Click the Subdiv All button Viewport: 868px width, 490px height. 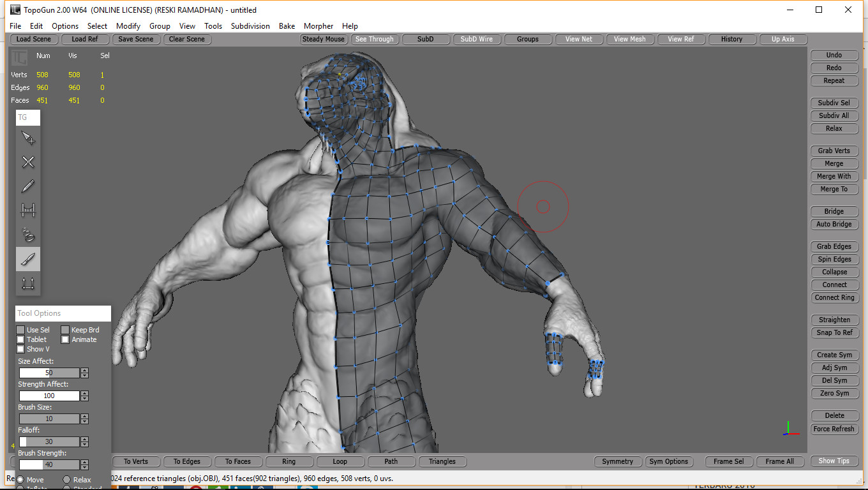click(834, 115)
